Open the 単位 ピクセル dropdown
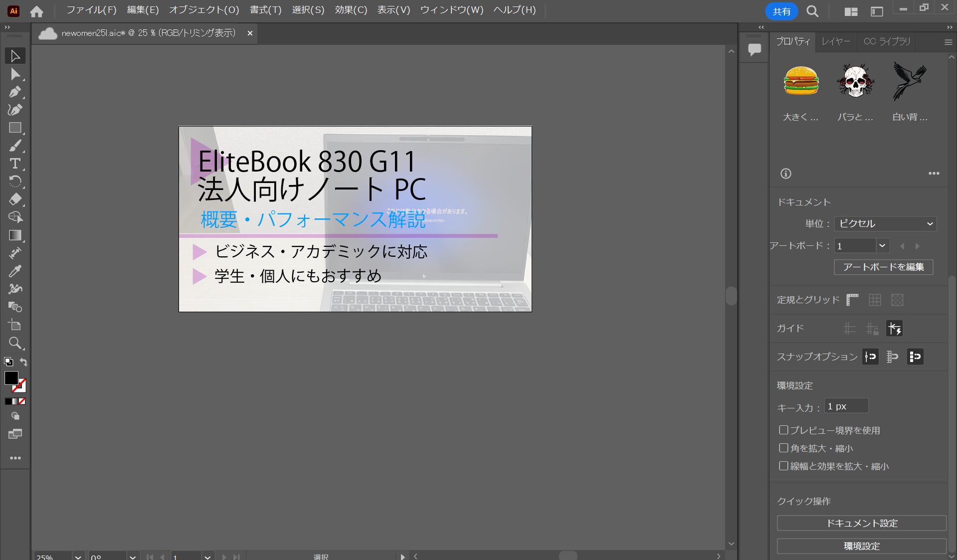Viewport: 957px width, 560px height. [x=886, y=223]
